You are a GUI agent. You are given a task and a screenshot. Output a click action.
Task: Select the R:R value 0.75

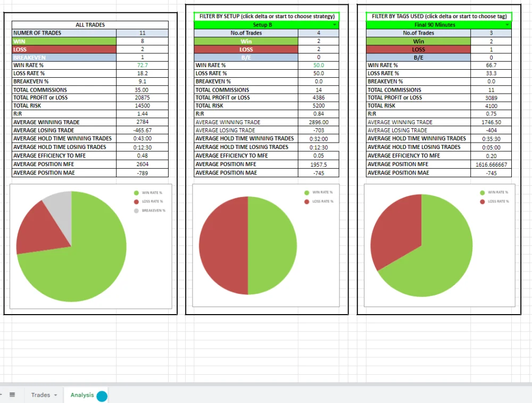point(491,114)
